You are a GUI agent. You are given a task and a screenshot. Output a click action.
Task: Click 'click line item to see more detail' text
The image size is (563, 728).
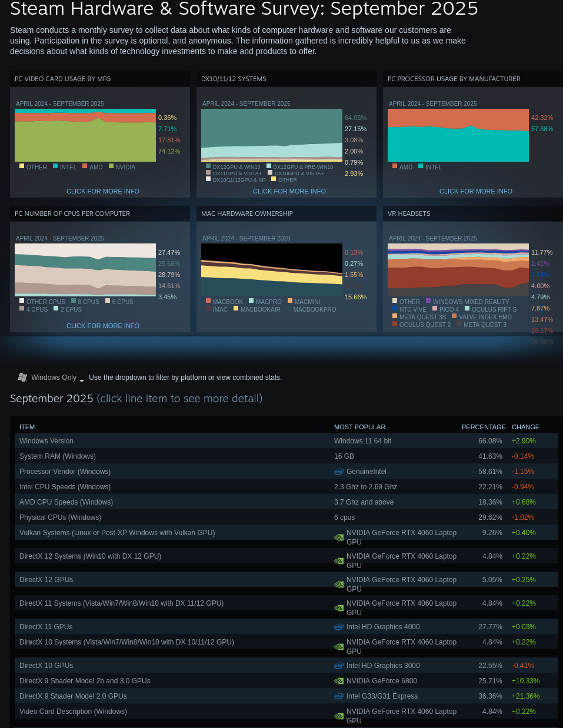pos(179,399)
